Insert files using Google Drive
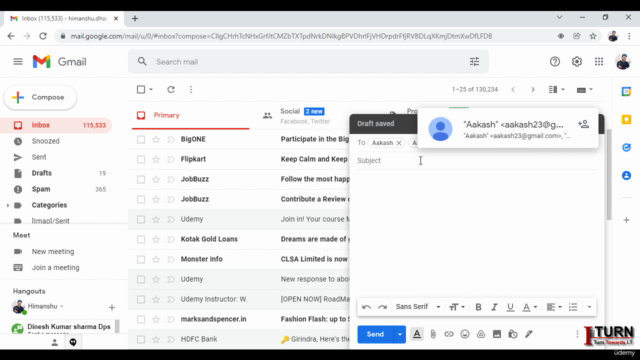Viewport: 640px width, 360px height. point(481,334)
